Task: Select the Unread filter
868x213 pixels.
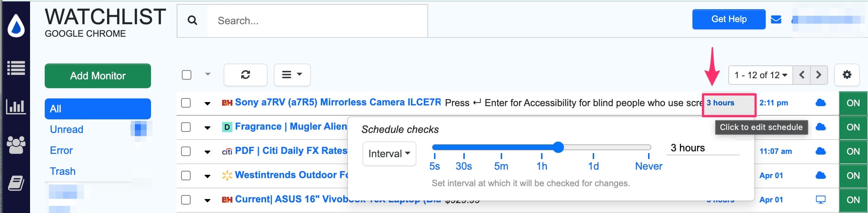Action: tap(67, 129)
